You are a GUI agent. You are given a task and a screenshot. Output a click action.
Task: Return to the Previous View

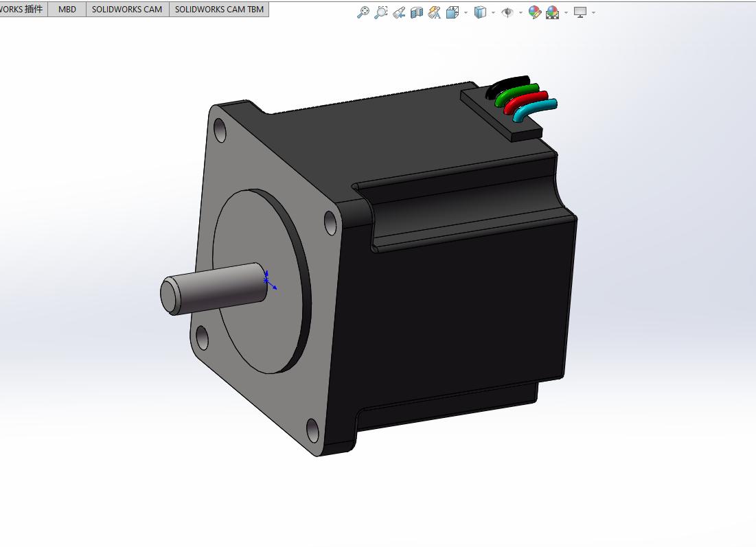(x=399, y=12)
